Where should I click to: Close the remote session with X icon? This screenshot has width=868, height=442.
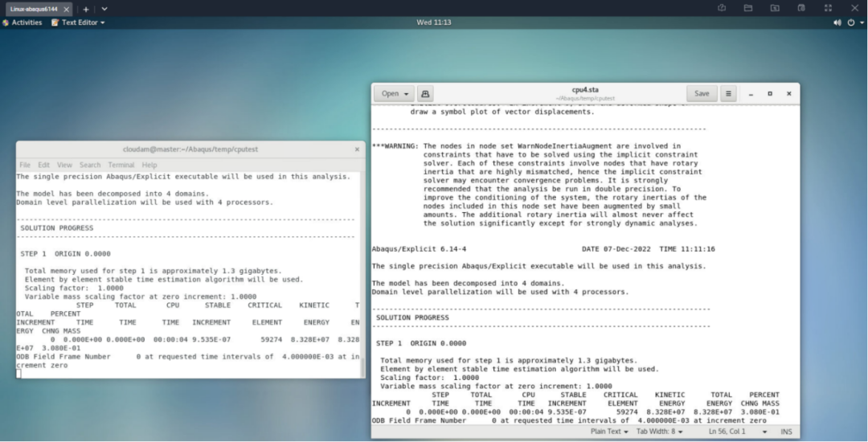[x=854, y=8]
